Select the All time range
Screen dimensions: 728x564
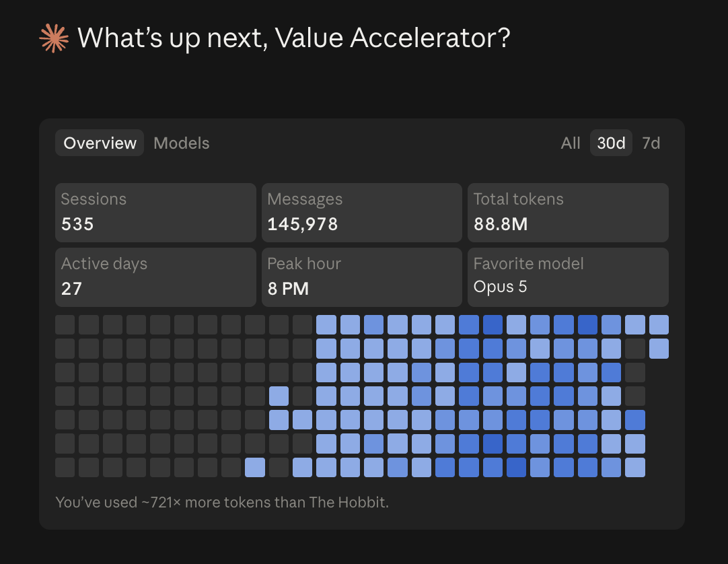tap(570, 143)
